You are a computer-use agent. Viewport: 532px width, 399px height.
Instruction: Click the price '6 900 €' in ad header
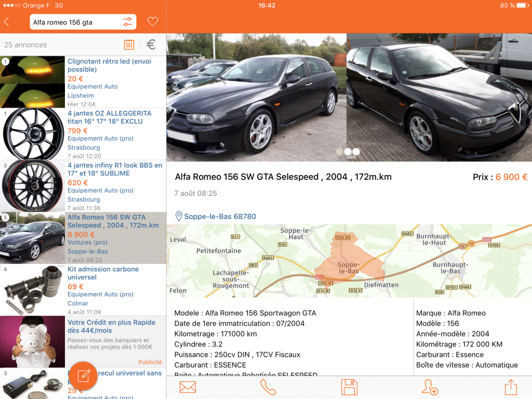click(x=511, y=177)
